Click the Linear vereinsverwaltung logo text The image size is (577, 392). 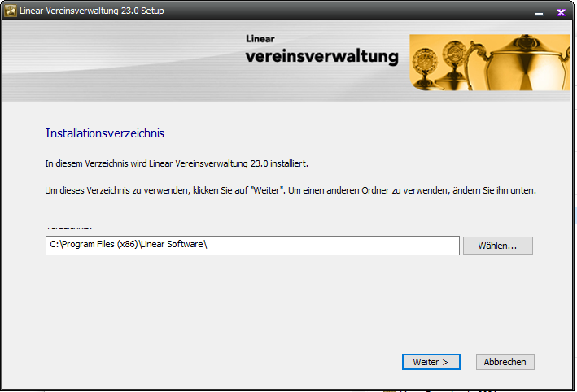(x=322, y=50)
